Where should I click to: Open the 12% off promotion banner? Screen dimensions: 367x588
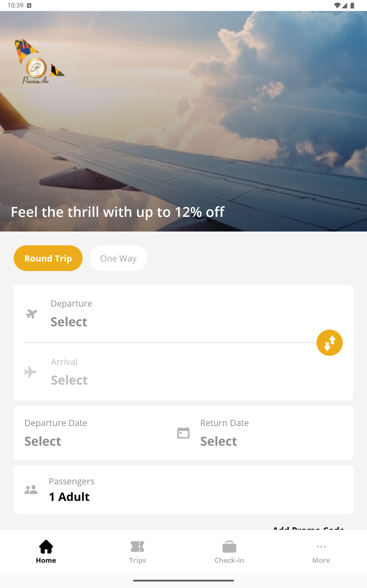pos(118,212)
